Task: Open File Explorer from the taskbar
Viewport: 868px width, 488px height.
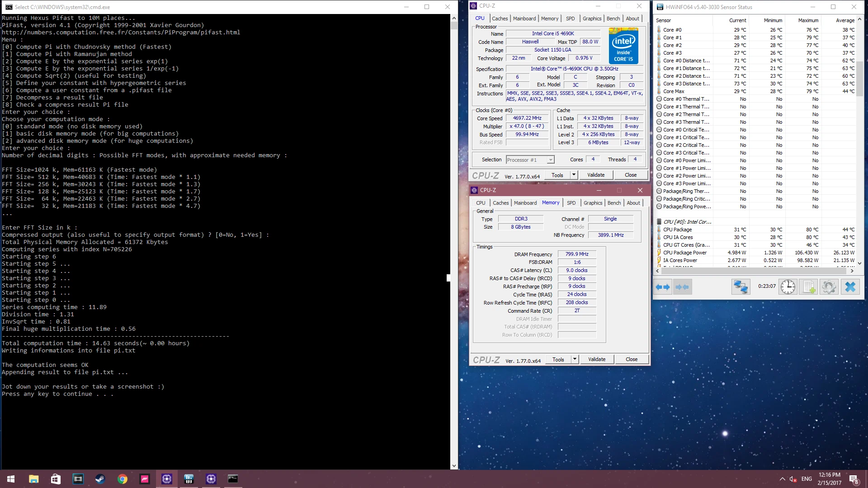Action: pos(33,479)
